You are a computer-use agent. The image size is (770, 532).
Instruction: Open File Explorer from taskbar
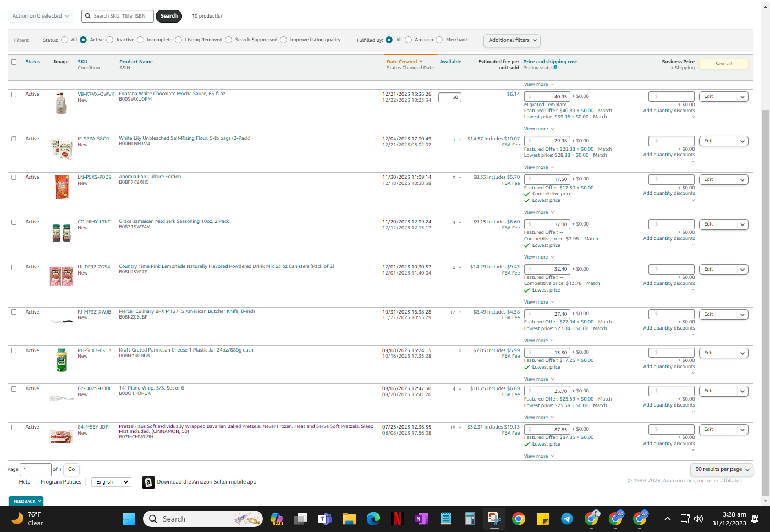click(x=349, y=519)
